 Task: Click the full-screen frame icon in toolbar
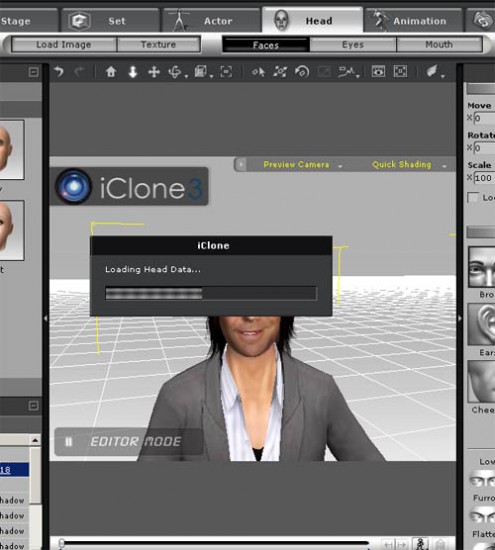400,72
